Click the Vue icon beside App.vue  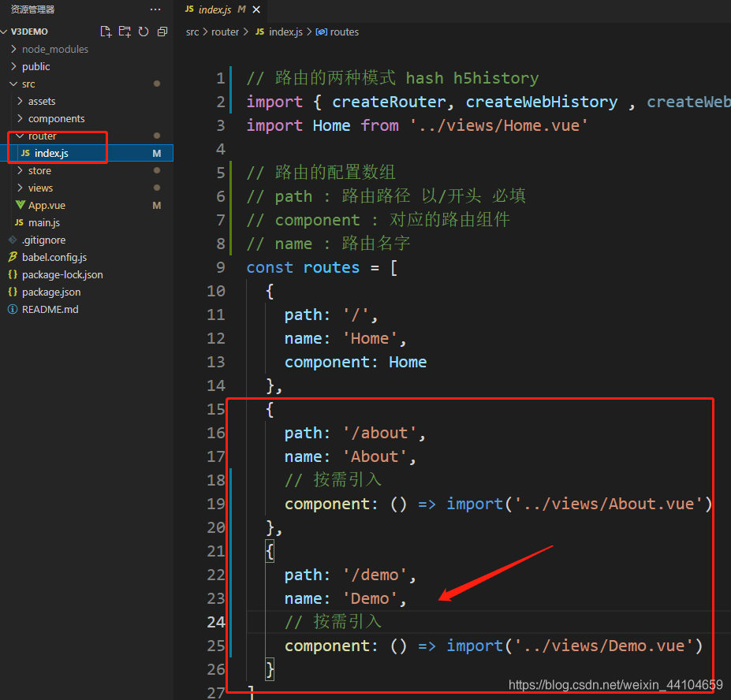[20, 205]
